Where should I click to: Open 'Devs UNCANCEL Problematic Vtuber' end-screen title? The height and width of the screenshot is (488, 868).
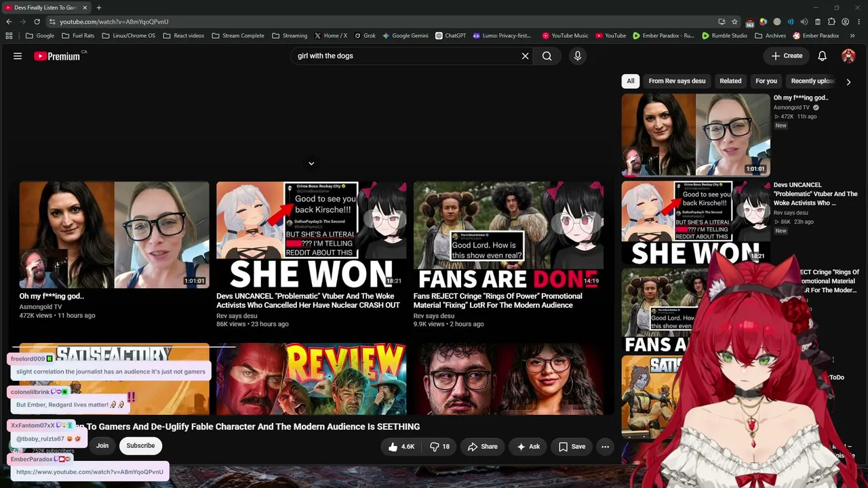(308, 301)
